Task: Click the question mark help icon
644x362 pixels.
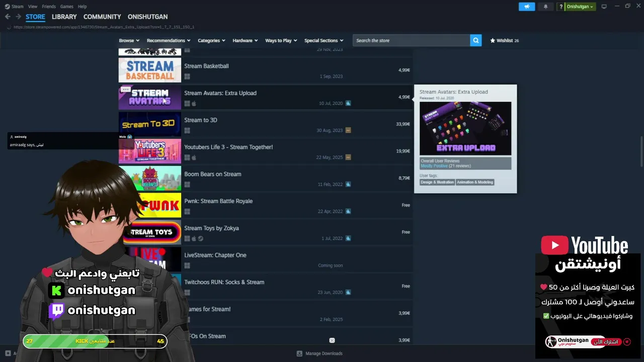Action: point(561,7)
